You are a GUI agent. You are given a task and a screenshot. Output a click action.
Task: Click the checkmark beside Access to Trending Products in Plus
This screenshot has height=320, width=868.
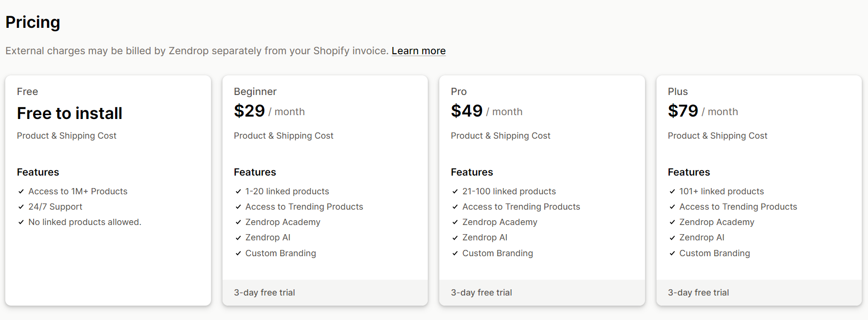672,206
